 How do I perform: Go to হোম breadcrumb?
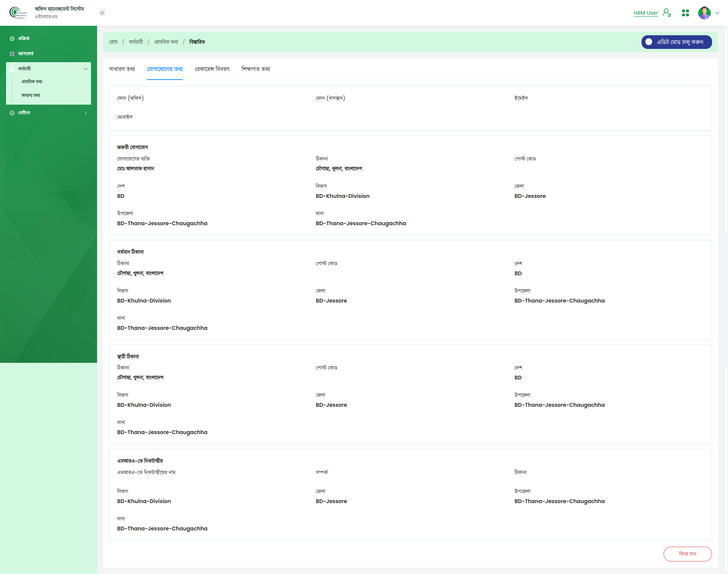pos(113,42)
